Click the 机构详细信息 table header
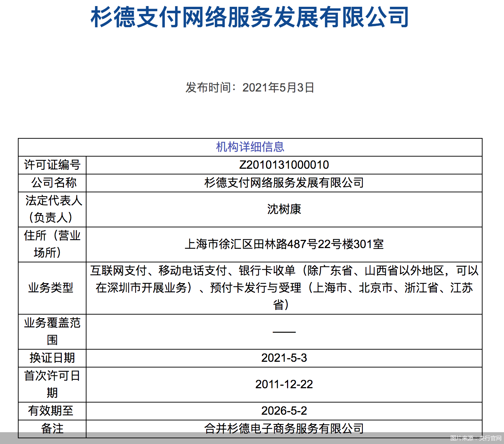 click(x=250, y=147)
